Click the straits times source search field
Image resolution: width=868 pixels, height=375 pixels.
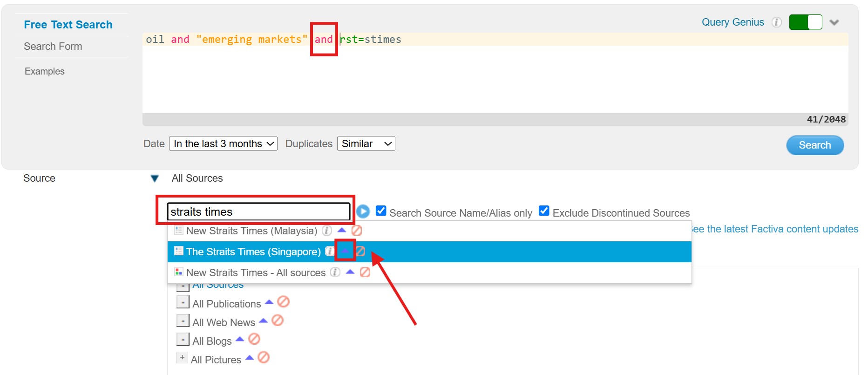[258, 212]
